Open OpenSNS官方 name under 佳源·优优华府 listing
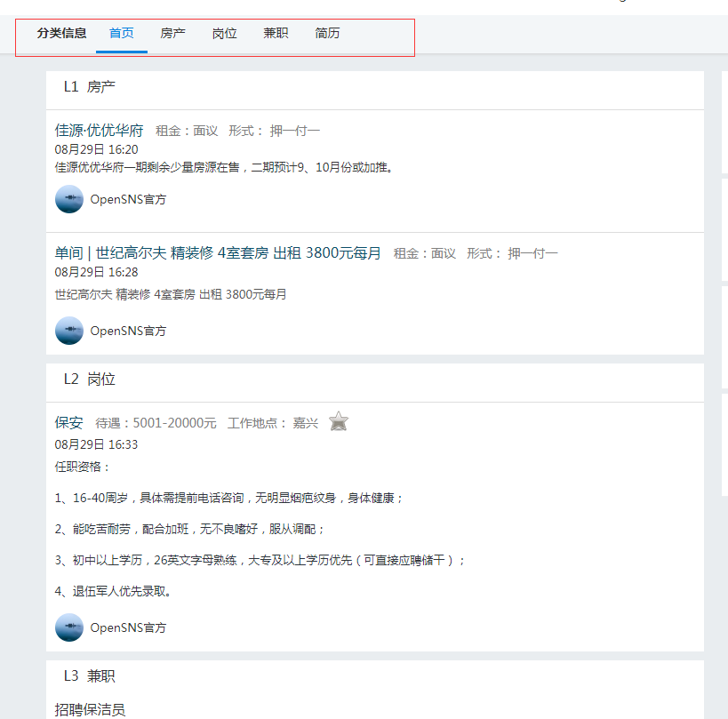This screenshot has width=728, height=719. click(128, 200)
